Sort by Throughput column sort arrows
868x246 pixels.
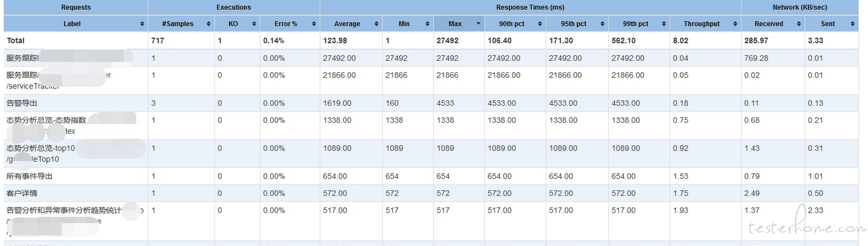pyautogui.click(x=735, y=24)
